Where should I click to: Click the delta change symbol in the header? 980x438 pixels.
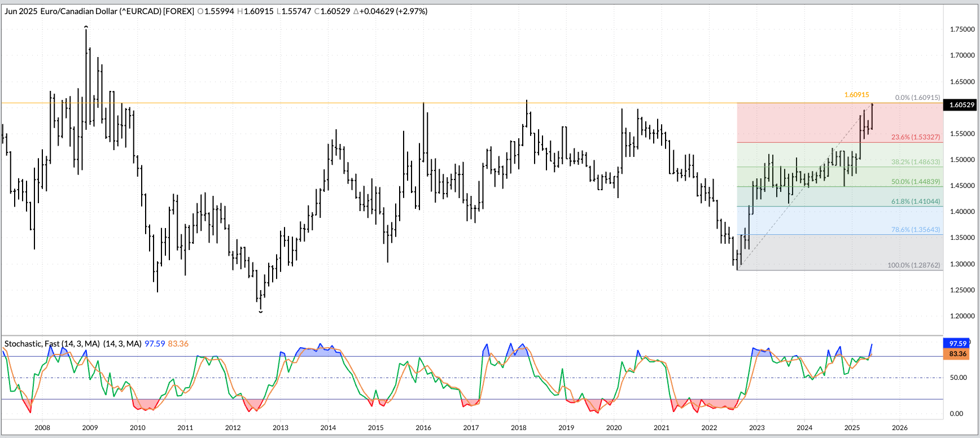[x=356, y=11]
